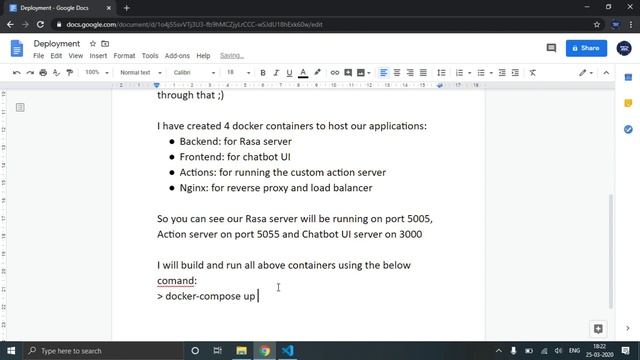This screenshot has width=640, height=360.
Task: Open Keep side panel icon
Action: [x=628, y=103]
